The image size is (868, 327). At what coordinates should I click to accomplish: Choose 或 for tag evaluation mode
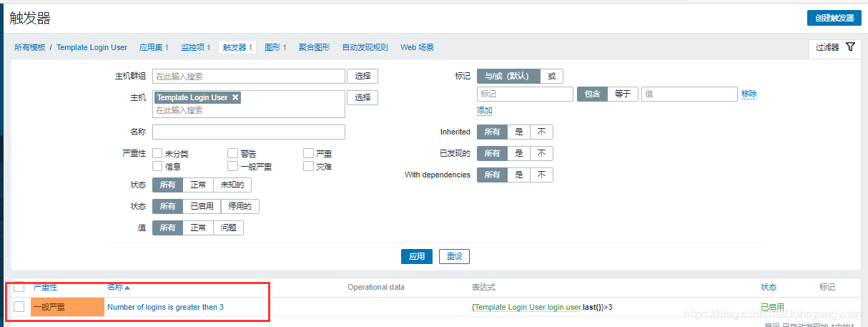[551, 76]
